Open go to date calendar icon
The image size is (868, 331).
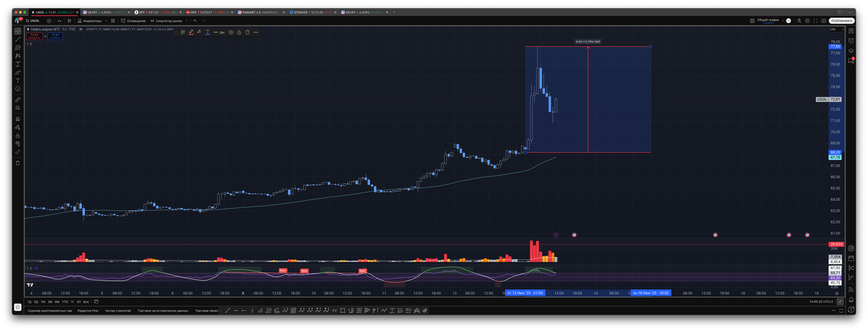96,301
